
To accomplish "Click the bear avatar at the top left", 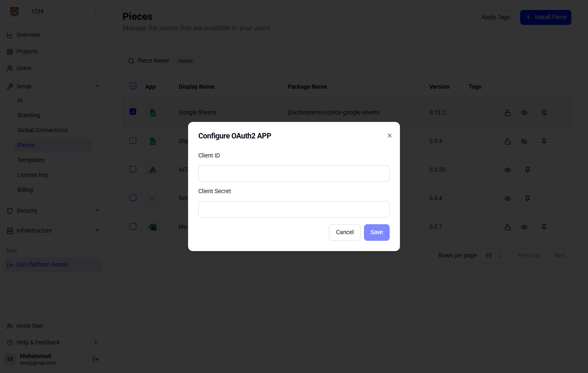I will click(x=14, y=11).
